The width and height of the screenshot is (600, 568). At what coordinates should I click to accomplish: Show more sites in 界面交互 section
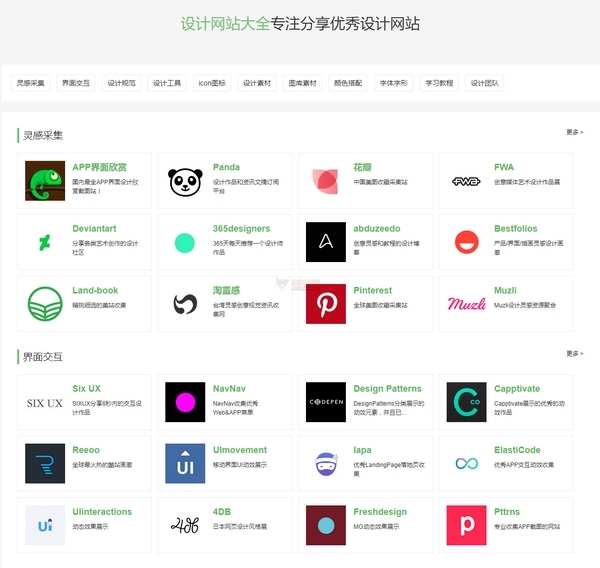click(x=575, y=354)
